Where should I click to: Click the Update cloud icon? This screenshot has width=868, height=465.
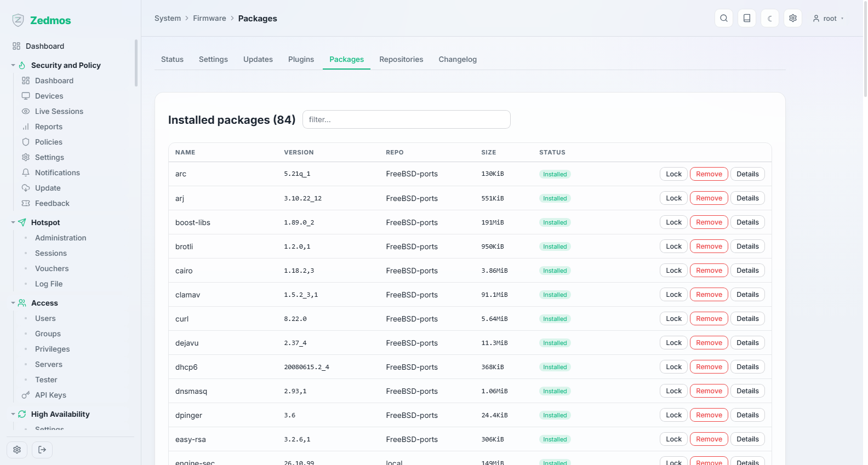pos(26,188)
